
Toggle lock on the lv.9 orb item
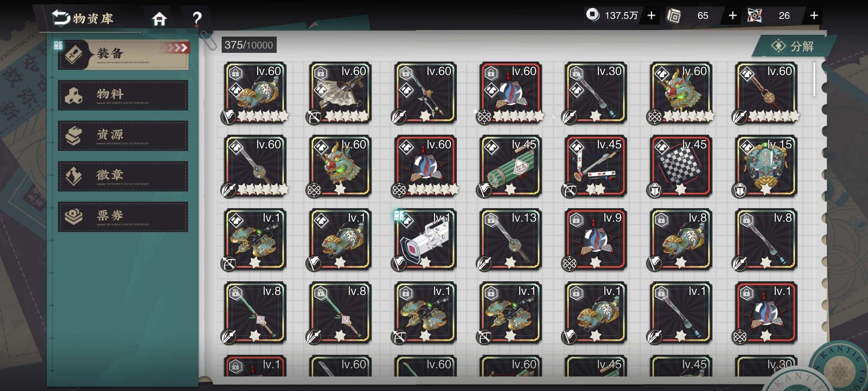click(x=576, y=220)
